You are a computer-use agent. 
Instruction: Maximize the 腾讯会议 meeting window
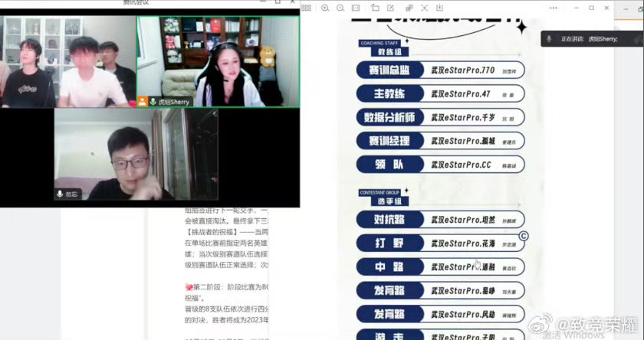278,2
